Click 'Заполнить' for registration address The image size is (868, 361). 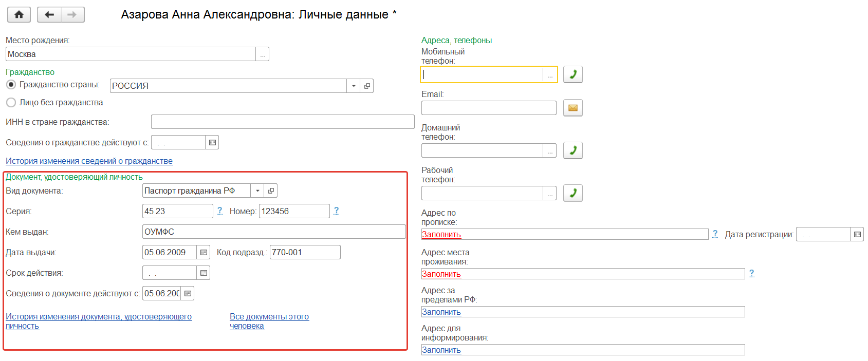[x=441, y=235]
